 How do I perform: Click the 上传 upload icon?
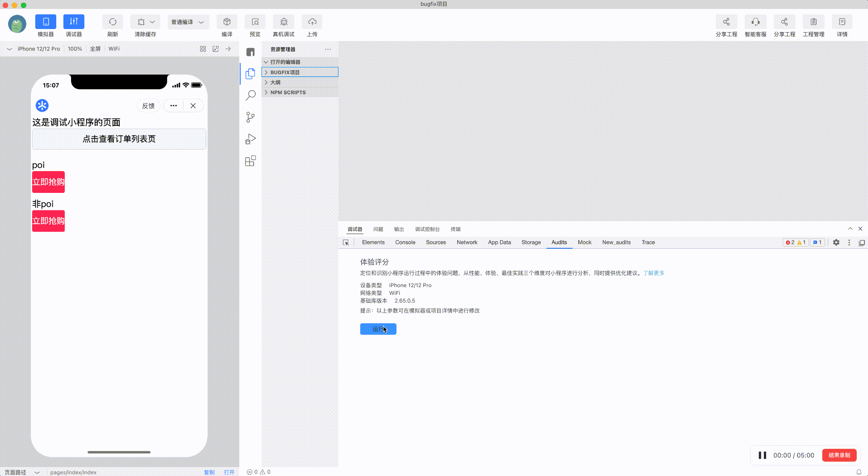pyautogui.click(x=312, y=22)
